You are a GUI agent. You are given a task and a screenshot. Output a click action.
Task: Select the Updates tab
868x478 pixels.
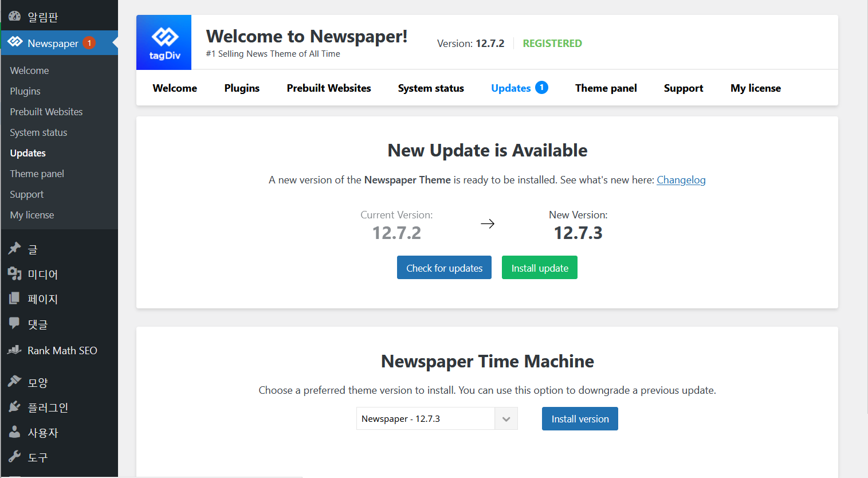click(519, 88)
